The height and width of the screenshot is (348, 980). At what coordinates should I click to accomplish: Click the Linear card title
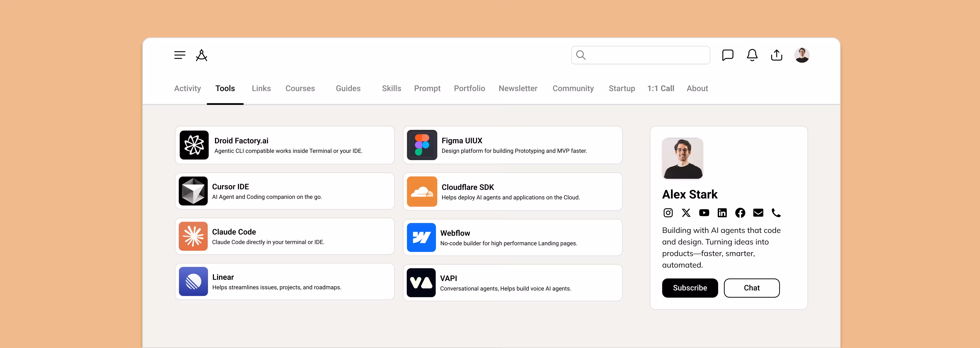(223, 277)
